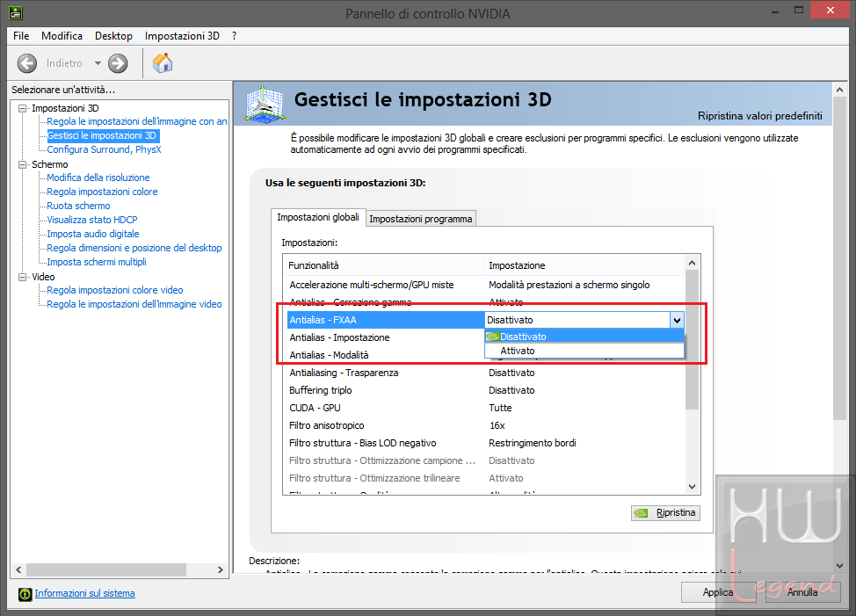Select the Antialias - FXAA row
The image size is (856, 616).
point(386,320)
